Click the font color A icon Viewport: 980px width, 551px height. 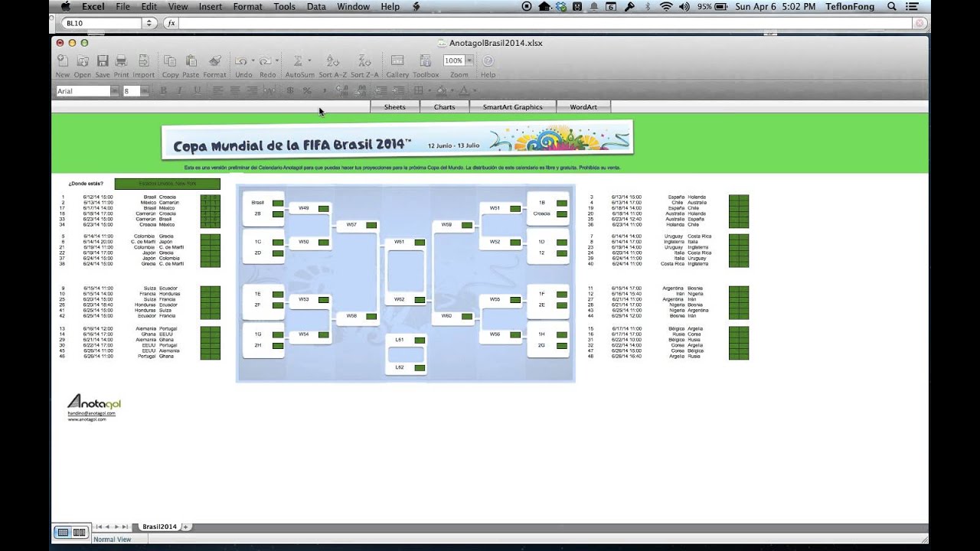coord(463,90)
